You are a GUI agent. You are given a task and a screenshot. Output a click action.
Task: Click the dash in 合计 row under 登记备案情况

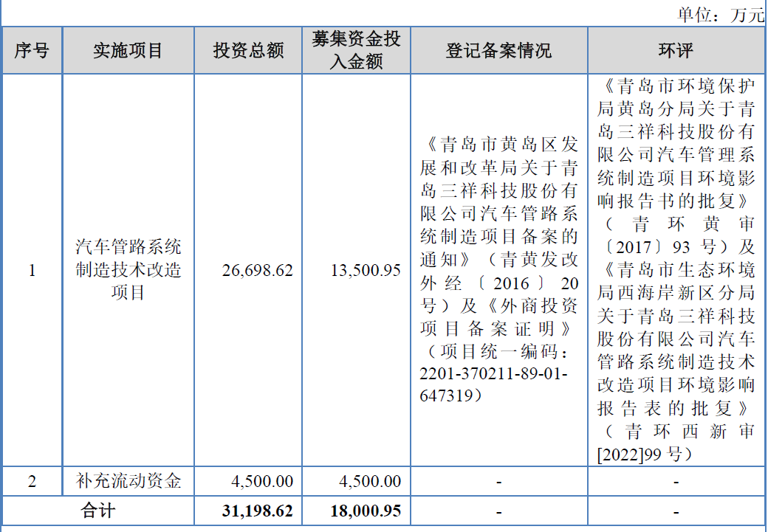coord(498,511)
